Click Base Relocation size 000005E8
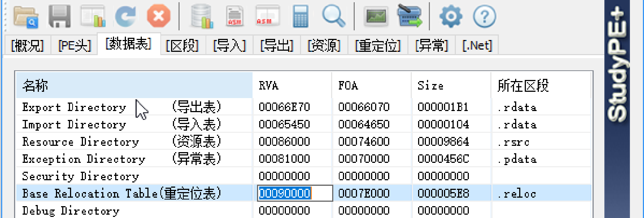 [x=443, y=193]
